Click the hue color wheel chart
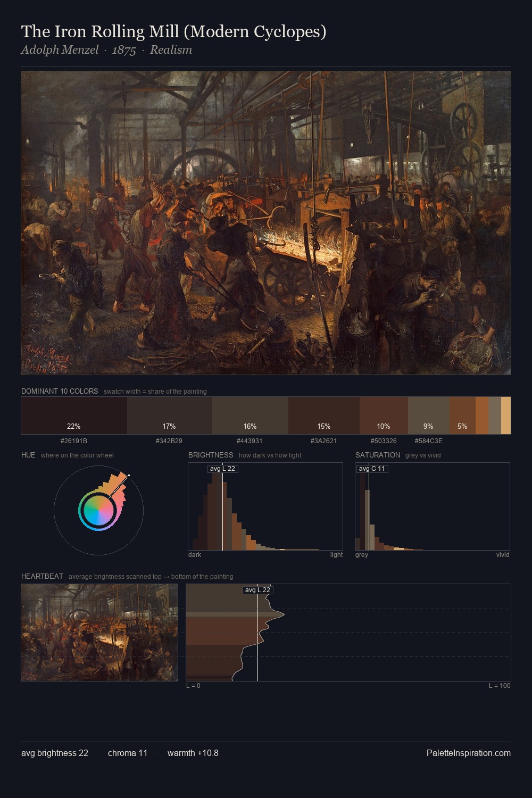This screenshot has width=532, height=798. coord(98,510)
